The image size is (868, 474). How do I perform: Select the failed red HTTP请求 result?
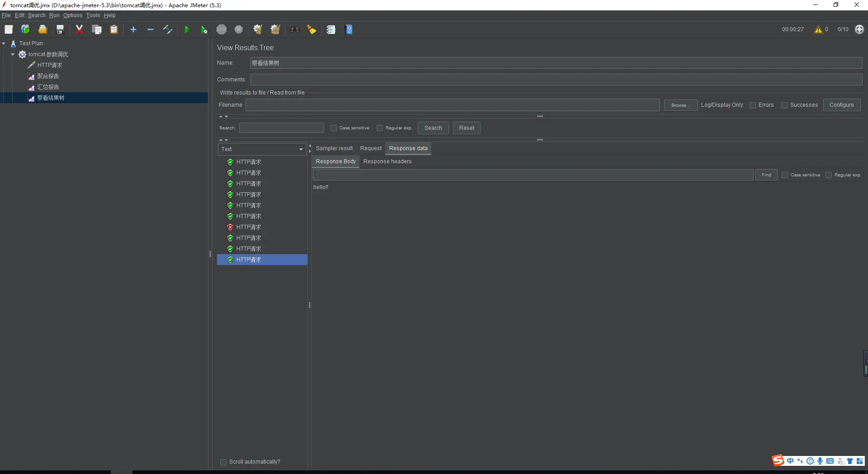pos(248,227)
